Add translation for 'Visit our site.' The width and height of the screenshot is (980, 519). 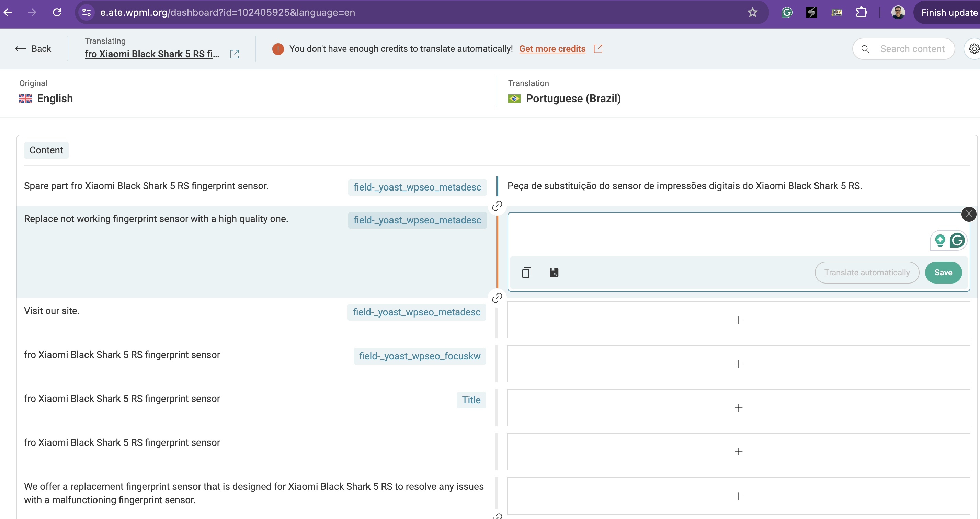[x=738, y=320]
